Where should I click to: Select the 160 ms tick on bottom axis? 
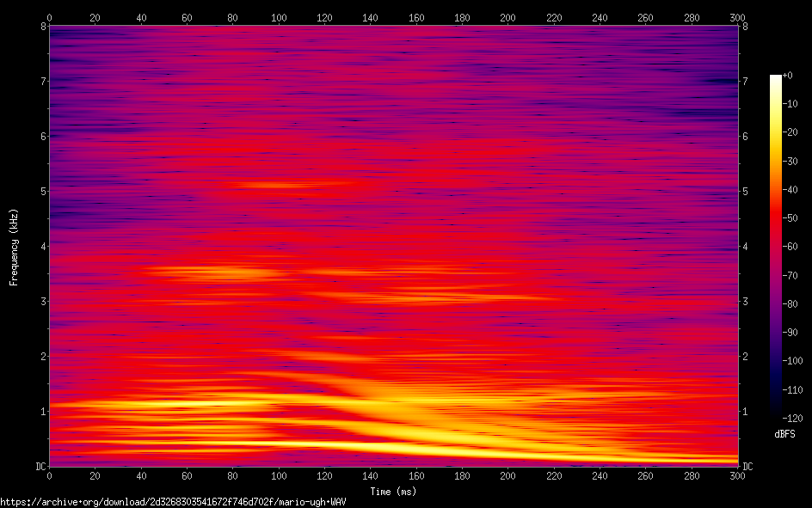click(416, 475)
